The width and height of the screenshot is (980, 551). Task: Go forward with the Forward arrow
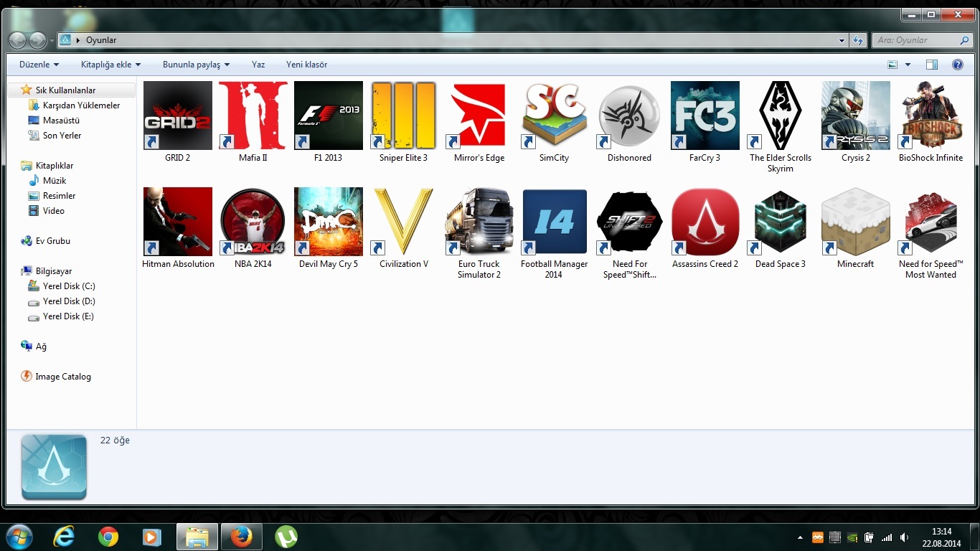tap(37, 40)
